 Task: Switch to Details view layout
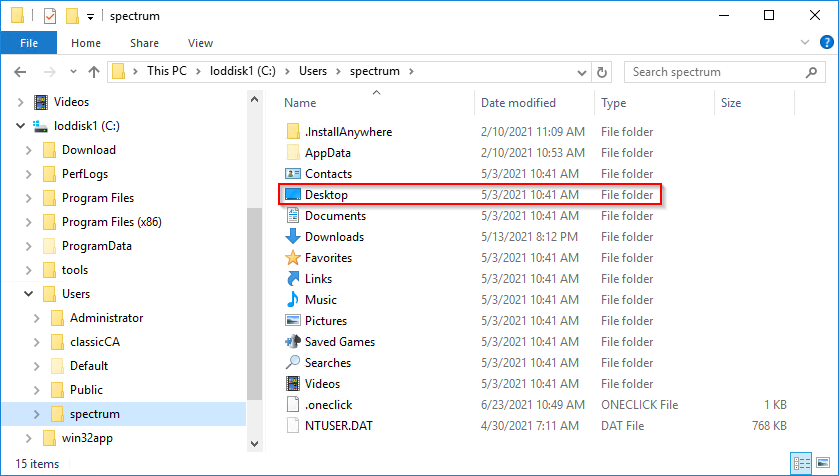coord(803,464)
